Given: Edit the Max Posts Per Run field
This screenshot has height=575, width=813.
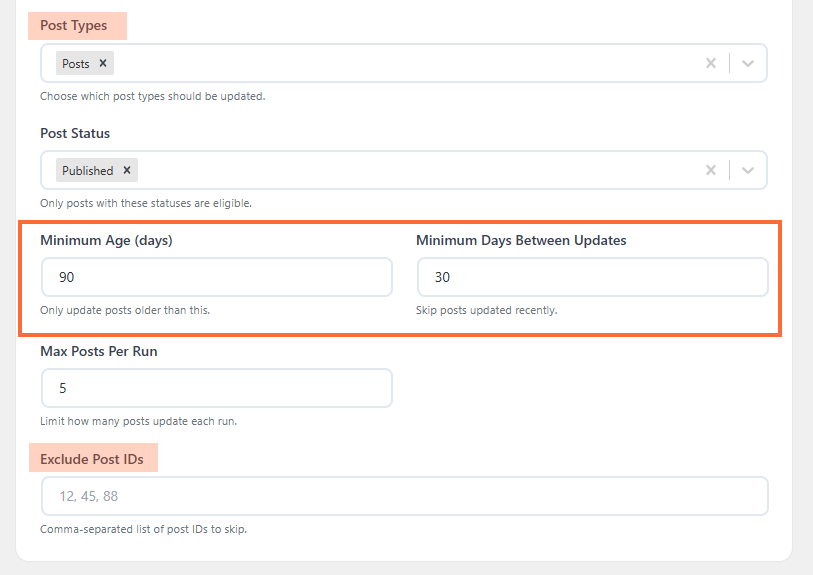Looking at the screenshot, I should [217, 388].
